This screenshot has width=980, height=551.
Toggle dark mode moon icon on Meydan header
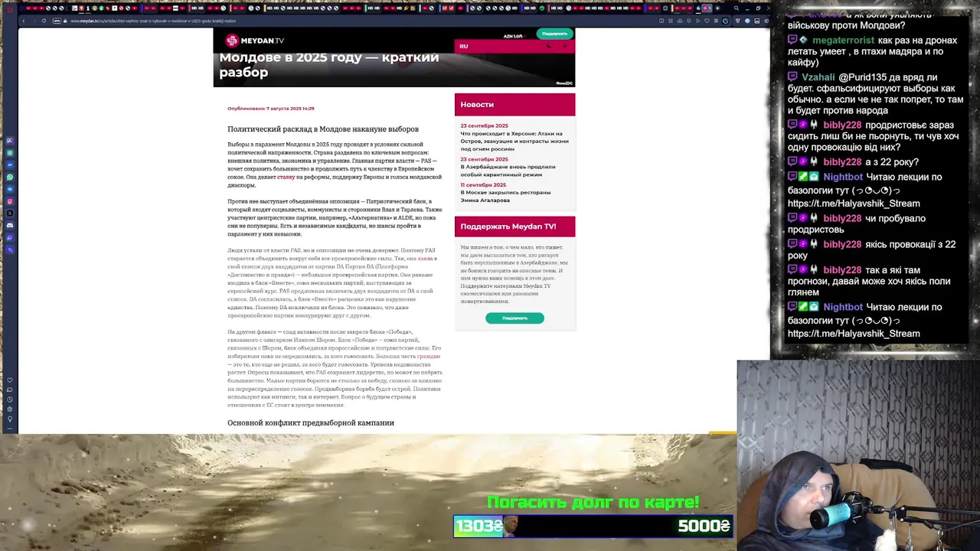pos(549,46)
